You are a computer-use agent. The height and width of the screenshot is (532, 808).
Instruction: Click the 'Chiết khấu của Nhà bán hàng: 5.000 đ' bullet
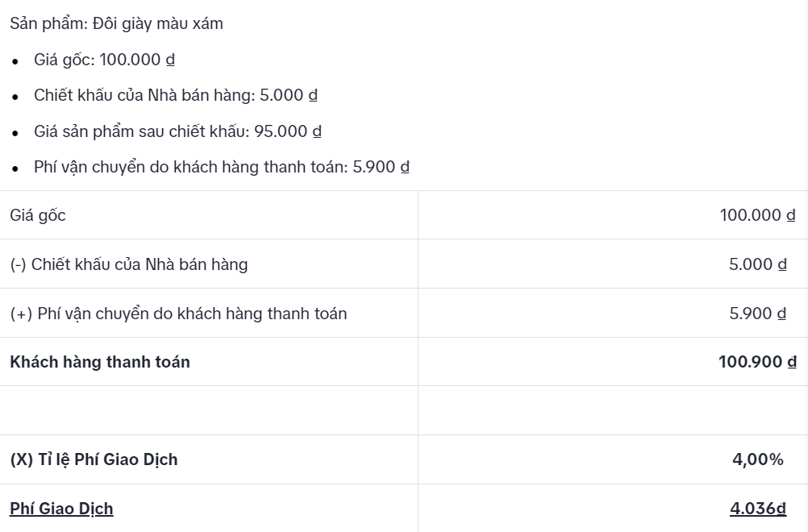175,95
